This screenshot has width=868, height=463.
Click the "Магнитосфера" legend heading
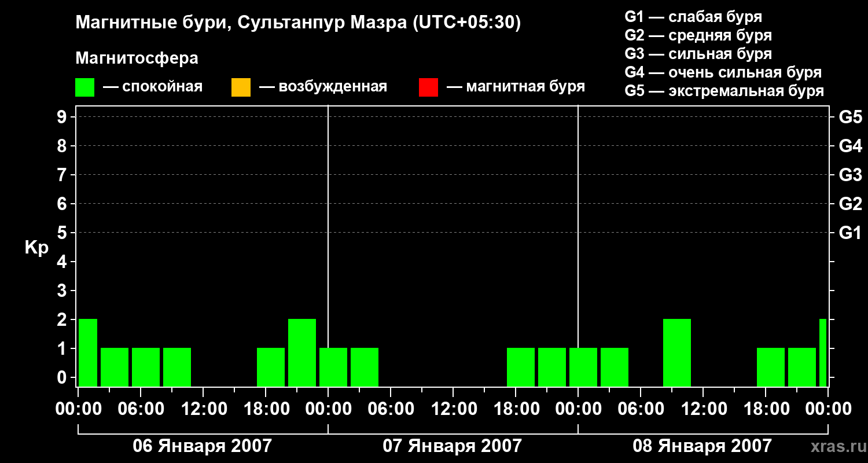click(137, 58)
